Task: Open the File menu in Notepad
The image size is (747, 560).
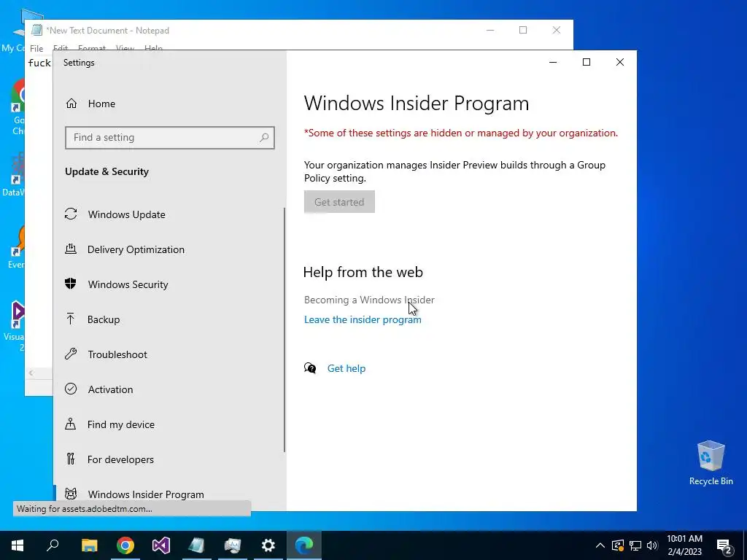Action: [x=36, y=49]
